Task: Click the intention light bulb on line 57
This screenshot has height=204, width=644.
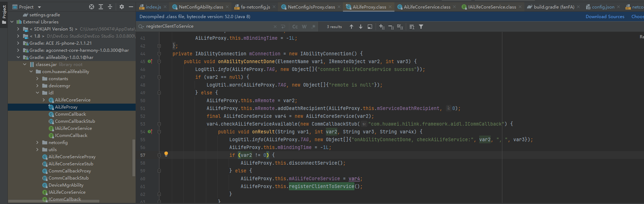Action: click(166, 154)
